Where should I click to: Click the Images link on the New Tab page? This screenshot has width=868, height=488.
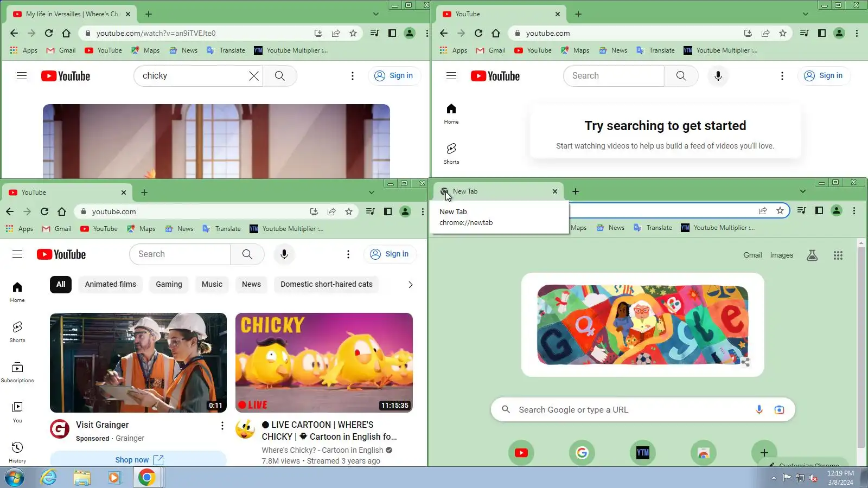click(x=782, y=255)
